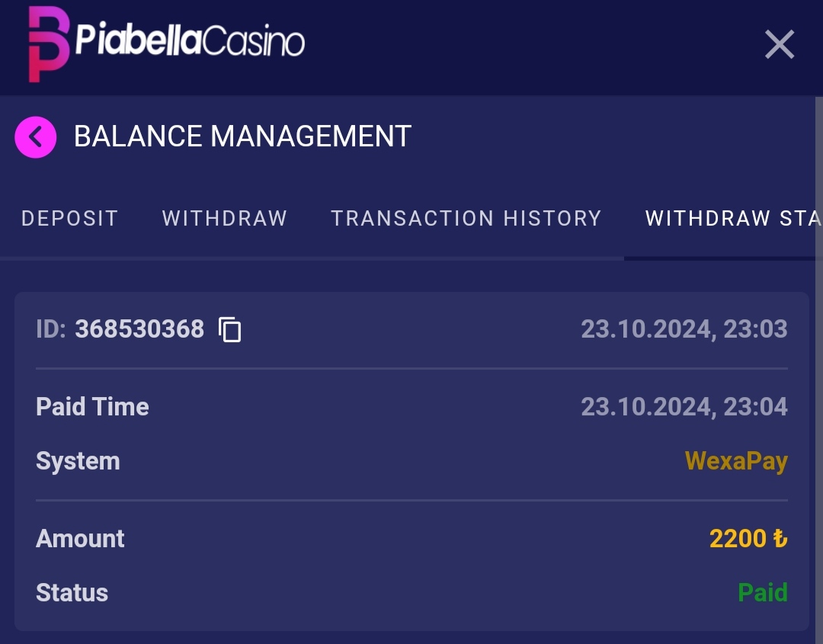Select the Transaction History tab
Viewport: 823px width, 644px height.
466,219
